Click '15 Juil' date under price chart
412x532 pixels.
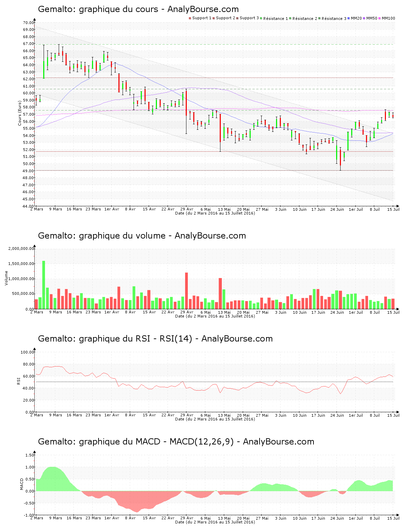click(394, 209)
